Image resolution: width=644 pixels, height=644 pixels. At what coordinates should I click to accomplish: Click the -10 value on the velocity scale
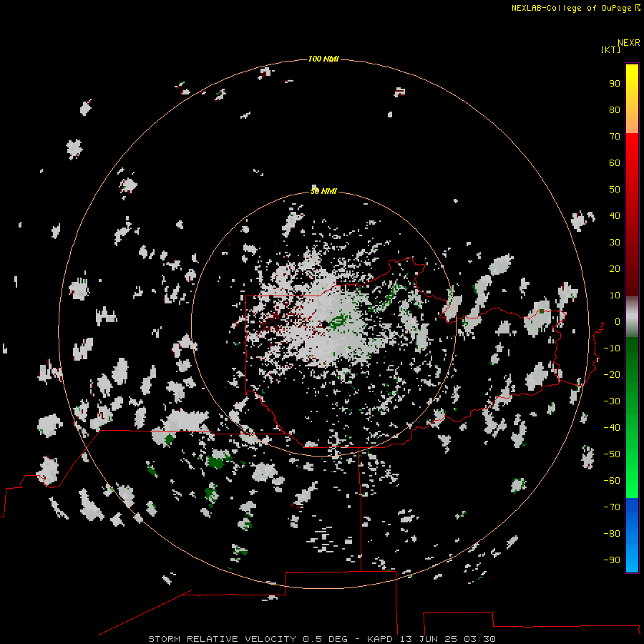(612, 348)
